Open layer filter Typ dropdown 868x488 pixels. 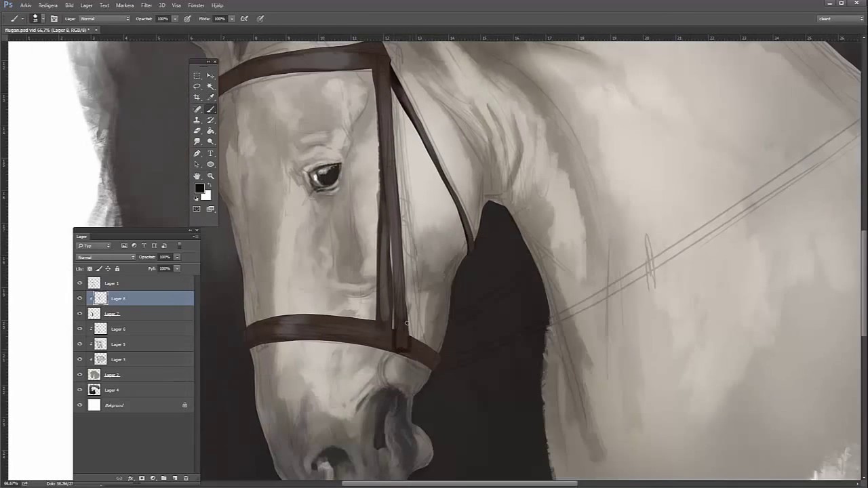tap(94, 245)
